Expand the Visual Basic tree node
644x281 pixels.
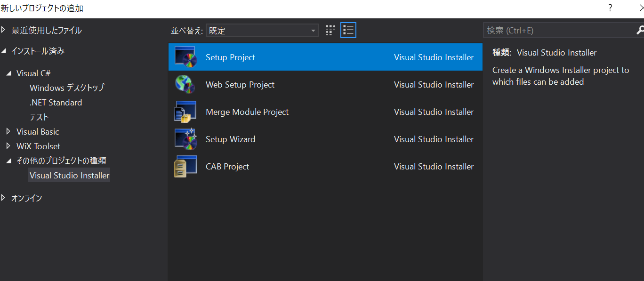[8, 131]
